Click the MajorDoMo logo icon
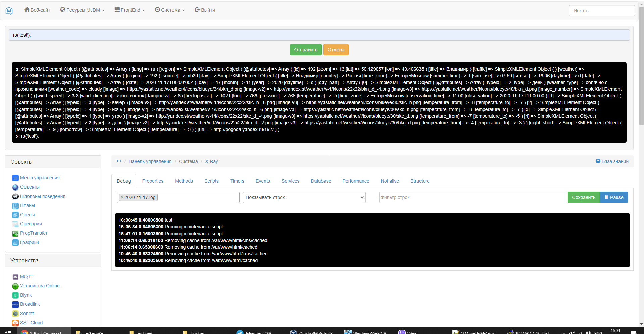 9,11
